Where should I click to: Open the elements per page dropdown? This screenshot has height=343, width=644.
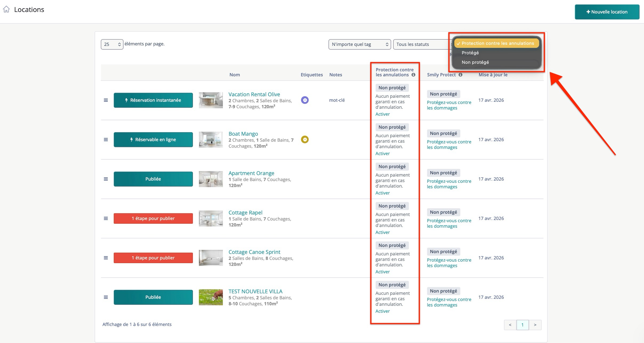point(112,44)
